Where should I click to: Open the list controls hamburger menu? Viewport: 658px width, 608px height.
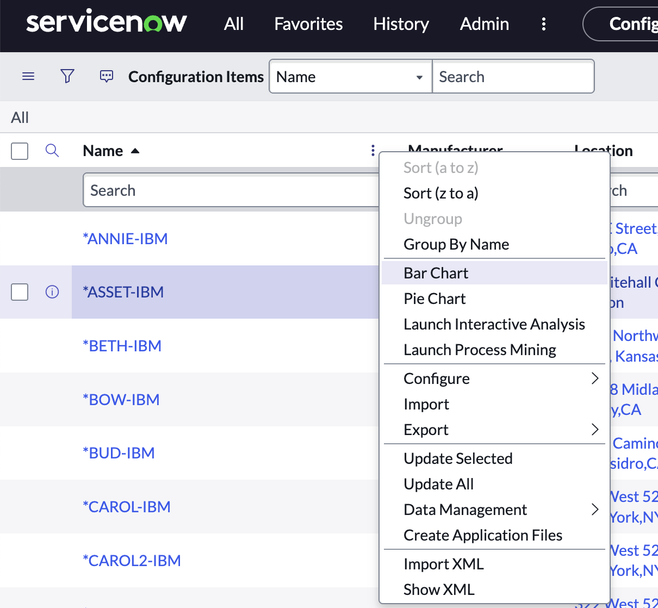(x=28, y=76)
